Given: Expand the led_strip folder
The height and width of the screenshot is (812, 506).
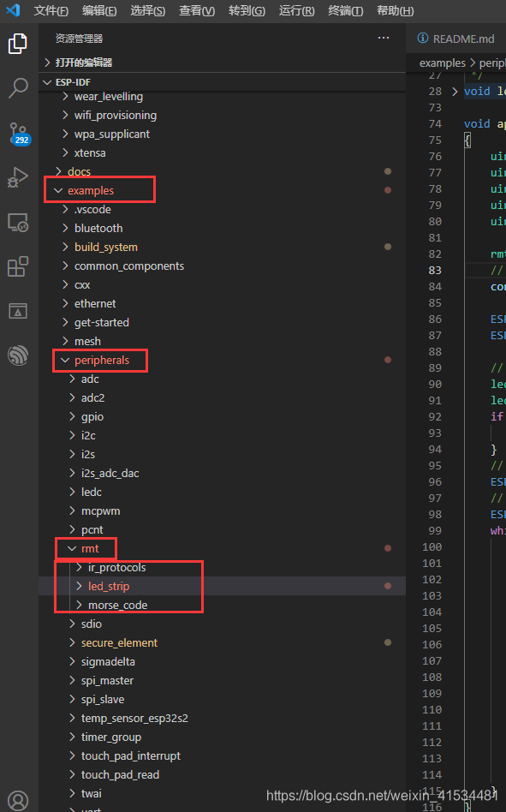Looking at the screenshot, I should tap(223, 586).
